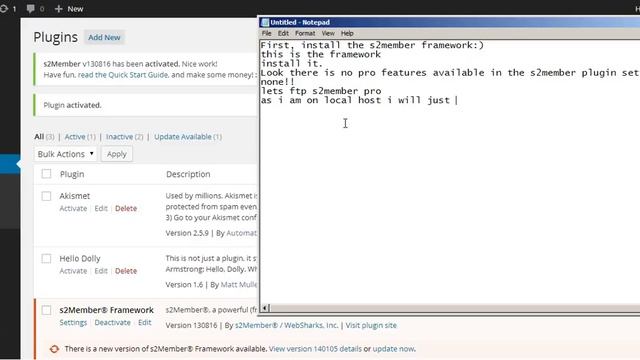This screenshot has width=640, height=360.
Task: Click the Apply bulk action button
Action: 117,154
